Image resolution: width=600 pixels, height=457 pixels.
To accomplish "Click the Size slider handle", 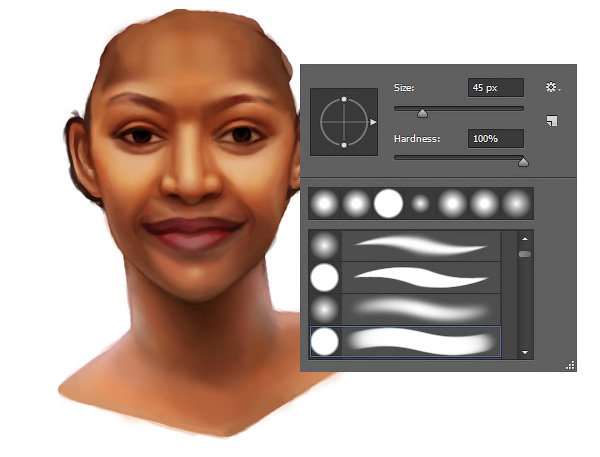I will [x=422, y=113].
